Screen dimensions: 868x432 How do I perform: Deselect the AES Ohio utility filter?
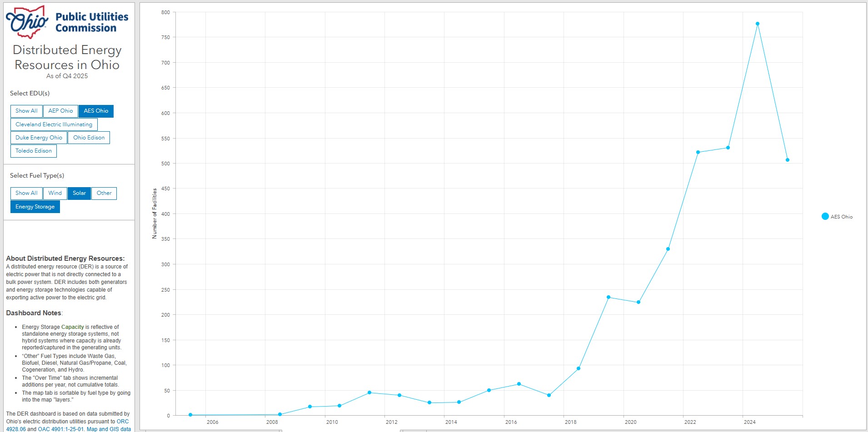[96, 111]
